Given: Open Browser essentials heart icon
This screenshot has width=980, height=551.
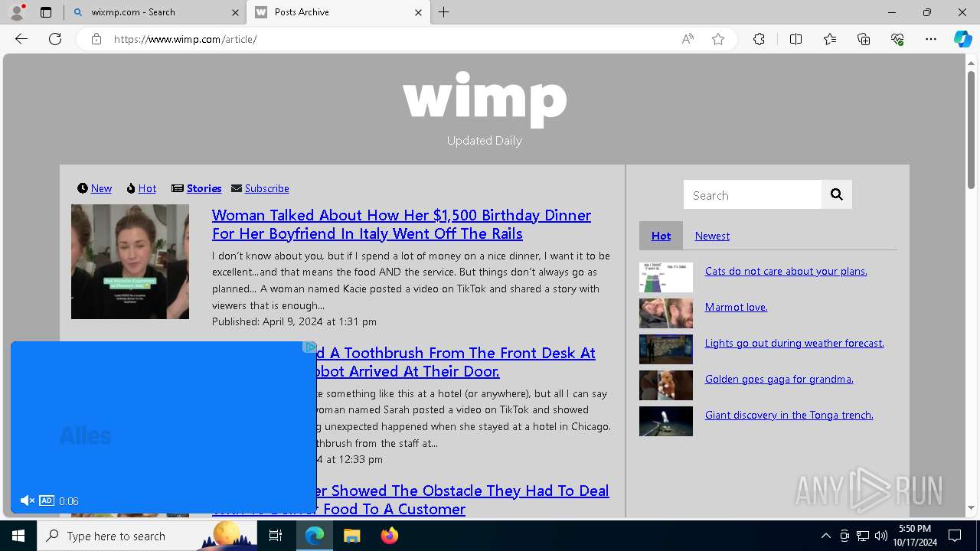Looking at the screenshot, I should point(897,39).
